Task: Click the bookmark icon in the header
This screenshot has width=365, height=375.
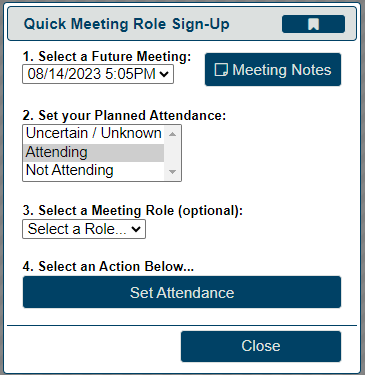Action: click(313, 24)
